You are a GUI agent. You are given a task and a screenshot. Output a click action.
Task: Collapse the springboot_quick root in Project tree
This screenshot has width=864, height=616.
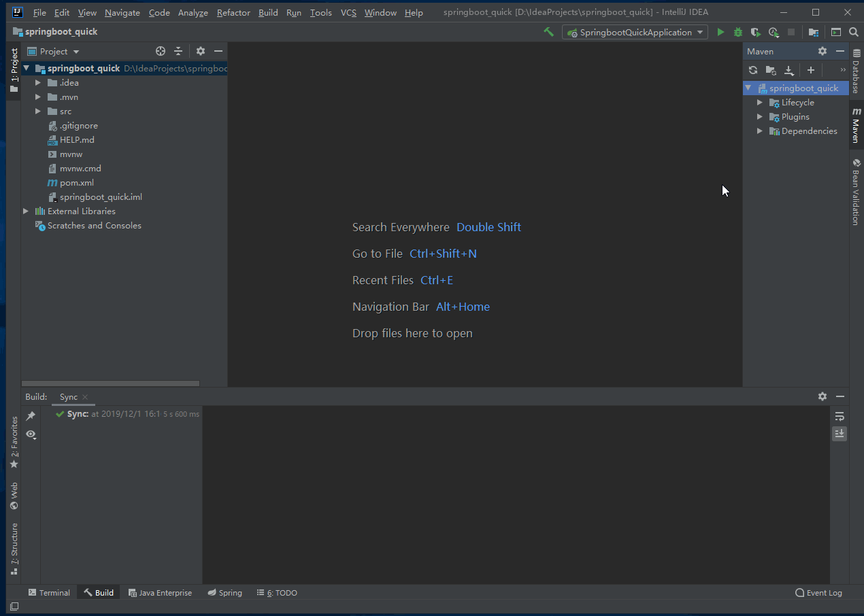pyautogui.click(x=26, y=68)
